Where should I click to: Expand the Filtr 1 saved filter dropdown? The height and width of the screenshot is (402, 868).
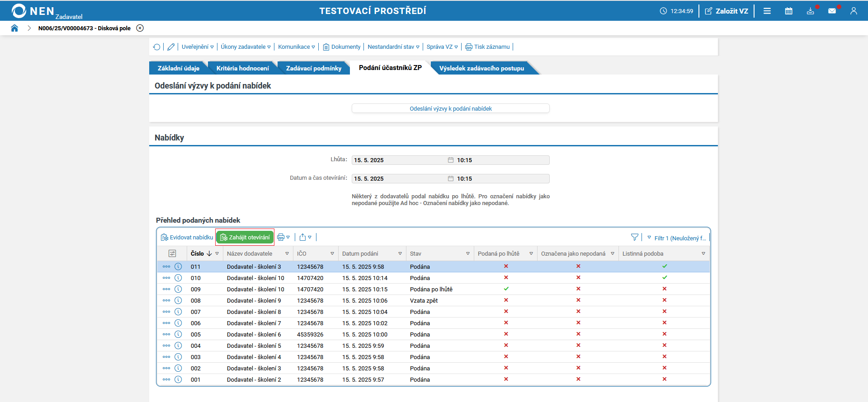[x=677, y=238]
